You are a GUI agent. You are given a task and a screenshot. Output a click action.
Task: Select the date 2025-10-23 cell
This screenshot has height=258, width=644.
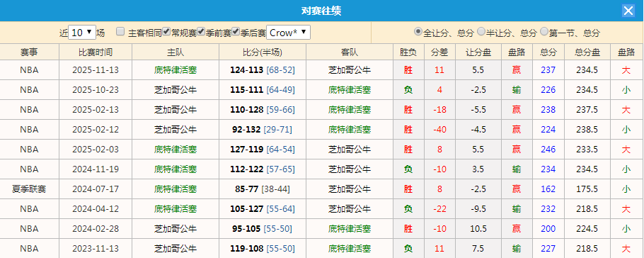(96, 90)
